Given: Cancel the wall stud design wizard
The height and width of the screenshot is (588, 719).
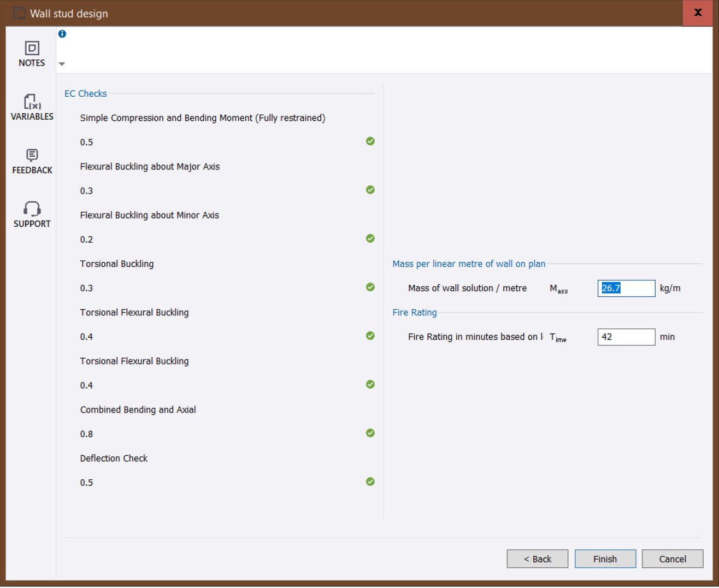Looking at the screenshot, I should pos(672,559).
